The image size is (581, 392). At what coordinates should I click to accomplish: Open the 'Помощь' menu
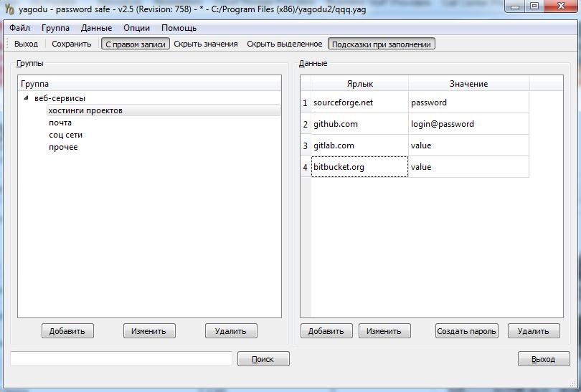(179, 28)
